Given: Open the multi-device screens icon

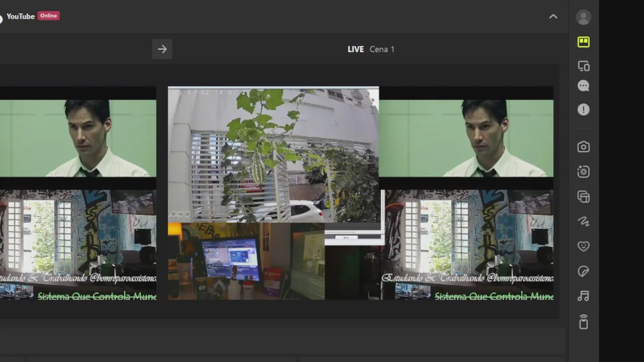Looking at the screenshot, I should pyautogui.click(x=583, y=66).
